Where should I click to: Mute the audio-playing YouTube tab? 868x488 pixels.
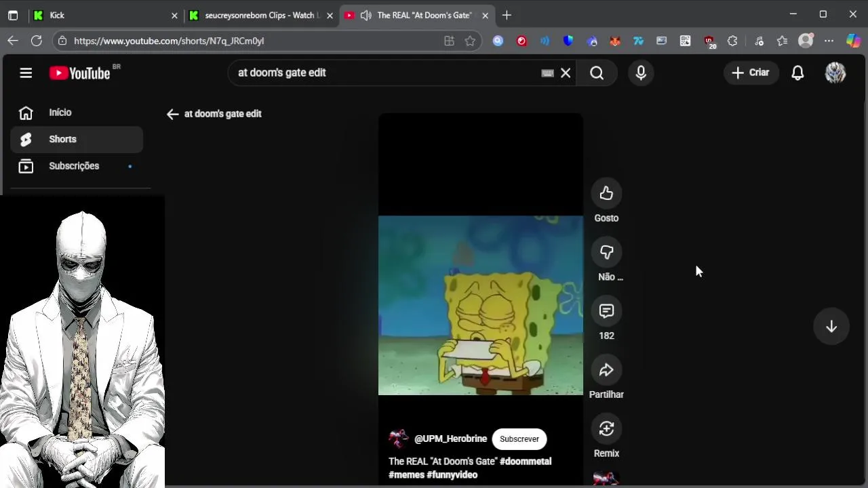point(366,15)
